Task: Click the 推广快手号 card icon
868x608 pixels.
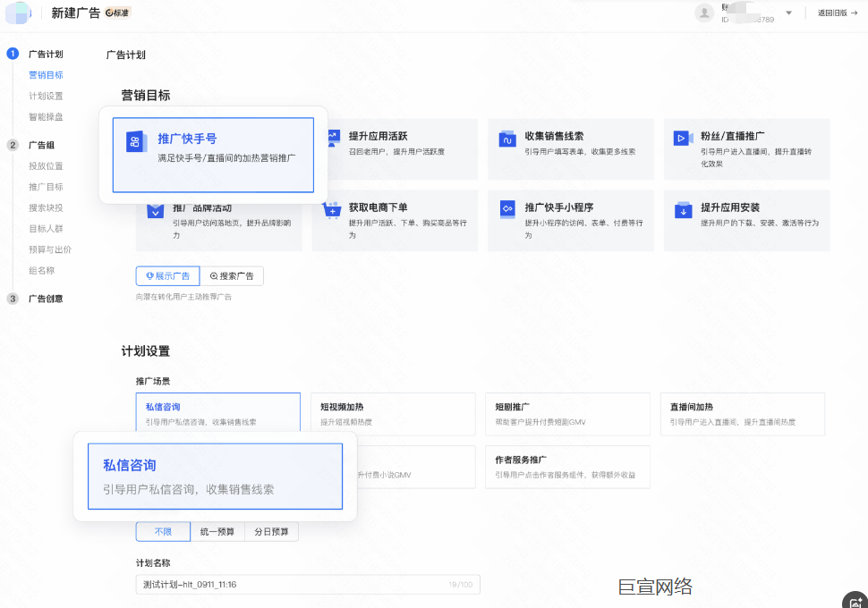Action: 136,142
